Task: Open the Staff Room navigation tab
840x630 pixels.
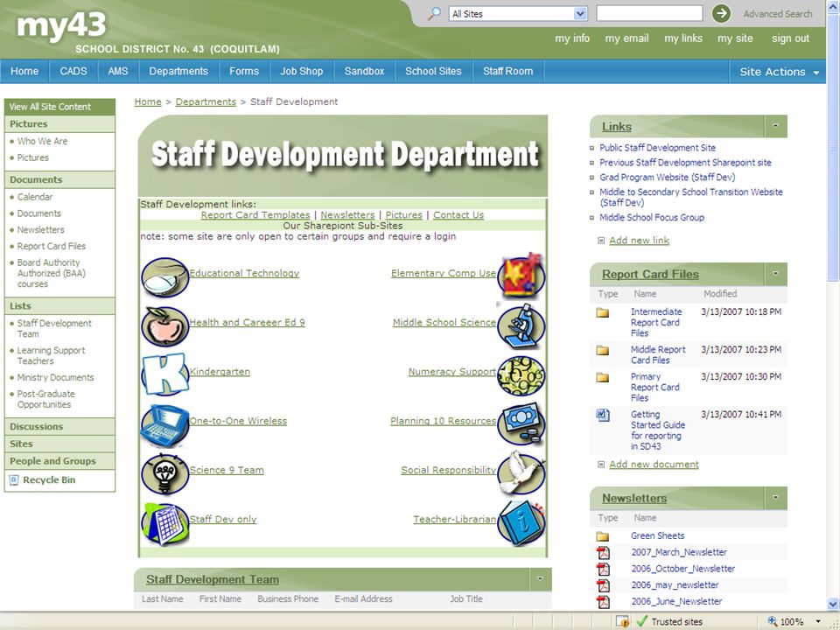Action: click(x=507, y=71)
